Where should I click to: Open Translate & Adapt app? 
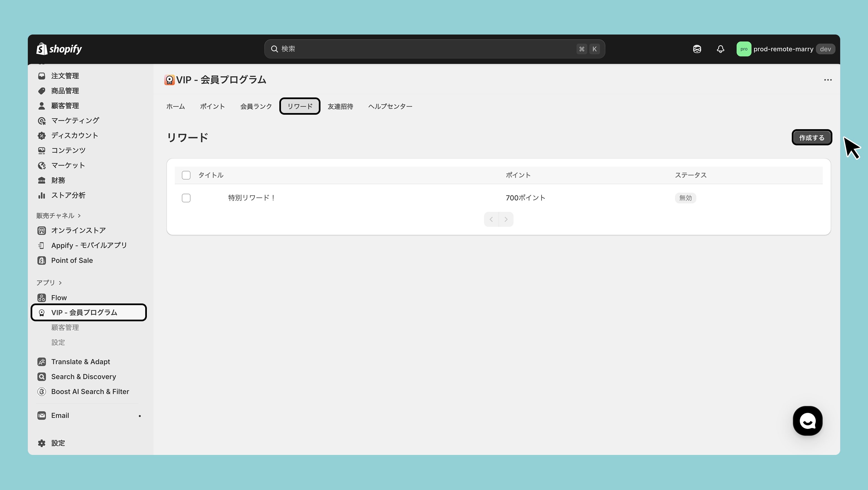click(x=80, y=361)
